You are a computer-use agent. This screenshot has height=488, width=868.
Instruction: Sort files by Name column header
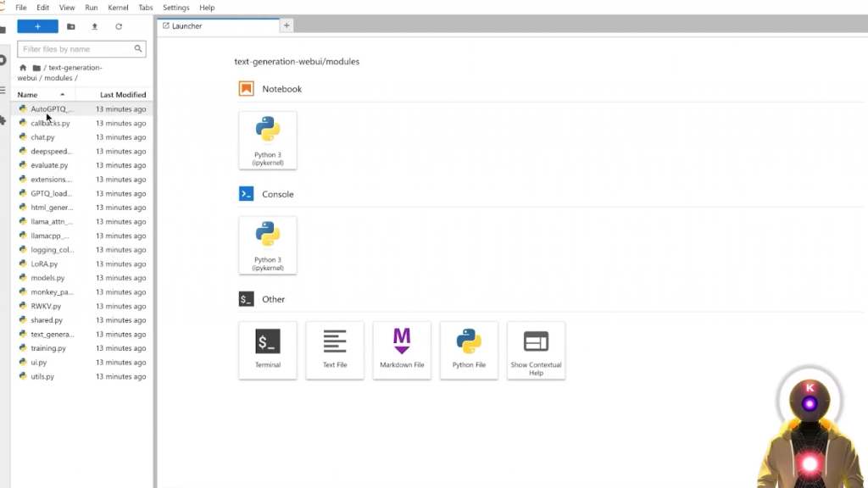click(42, 95)
